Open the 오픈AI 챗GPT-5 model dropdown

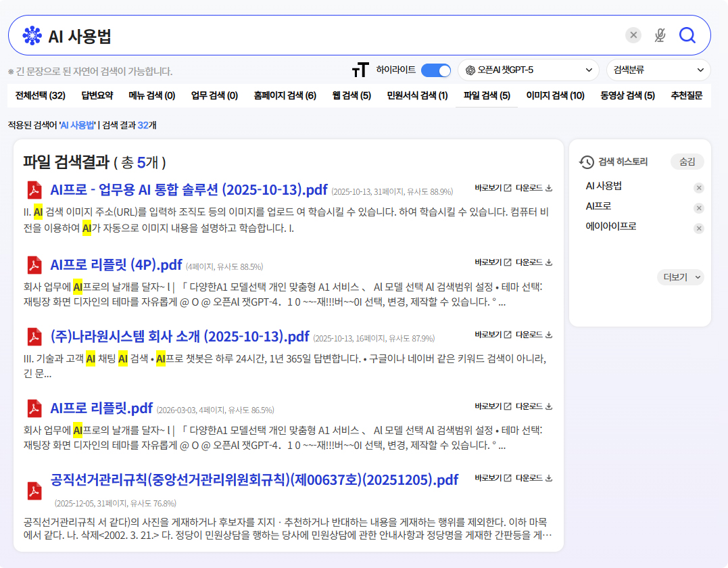(528, 70)
